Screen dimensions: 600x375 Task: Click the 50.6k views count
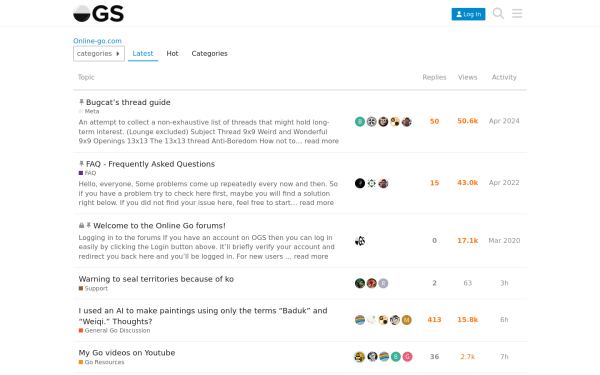[x=468, y=121]
